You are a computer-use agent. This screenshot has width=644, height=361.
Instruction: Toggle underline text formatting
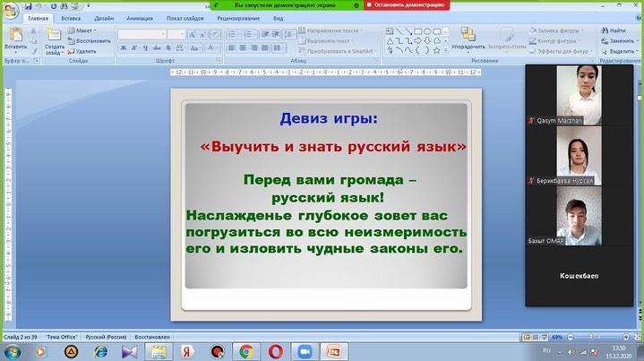tap(144, 47)
